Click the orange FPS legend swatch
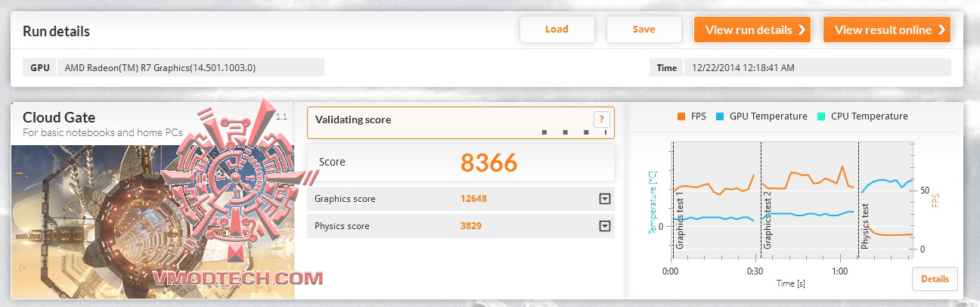This screenshot has width=980, height=307. [681, 116]
